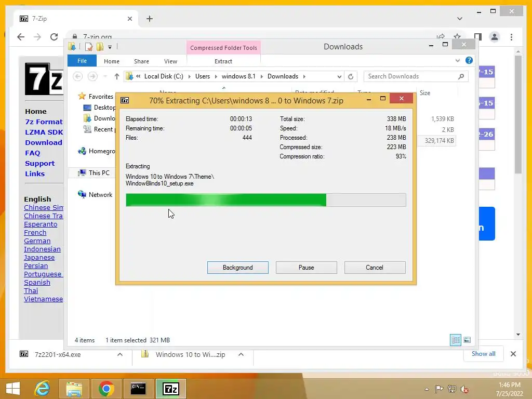The width and height of the screenshot is (532, 399).
Task: Reload the 7-zip.org page
Action: [54, 37]
